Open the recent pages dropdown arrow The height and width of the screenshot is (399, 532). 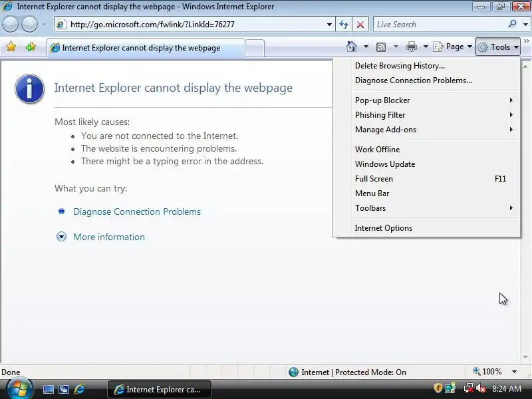(45, 25)
